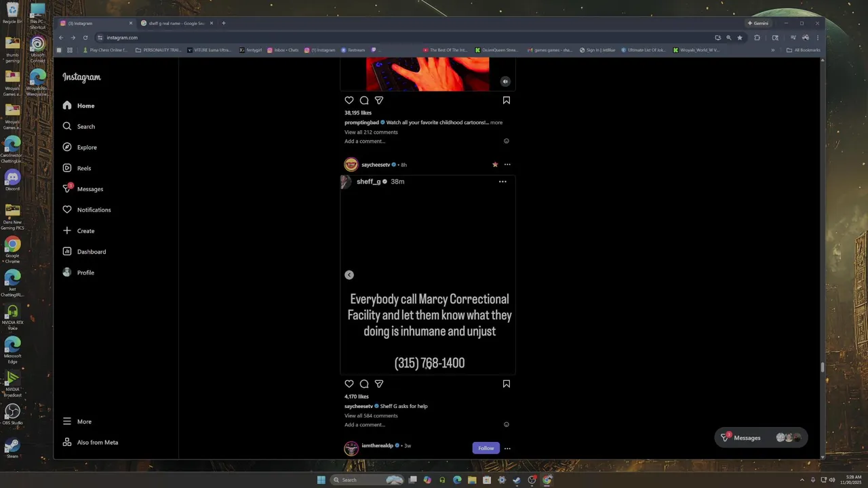Open PERSONALITY TRAI... bookmarks folder
The image size is (868, 488).
[158, 50]
